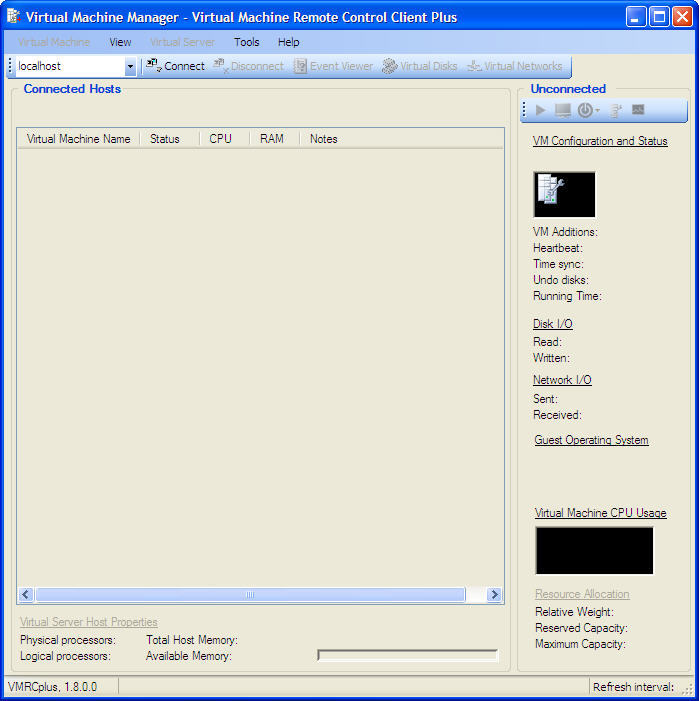Click the Connect toolbar button
Image resolution: width=699 pixels, height=701 pixels.
[175, 66]
